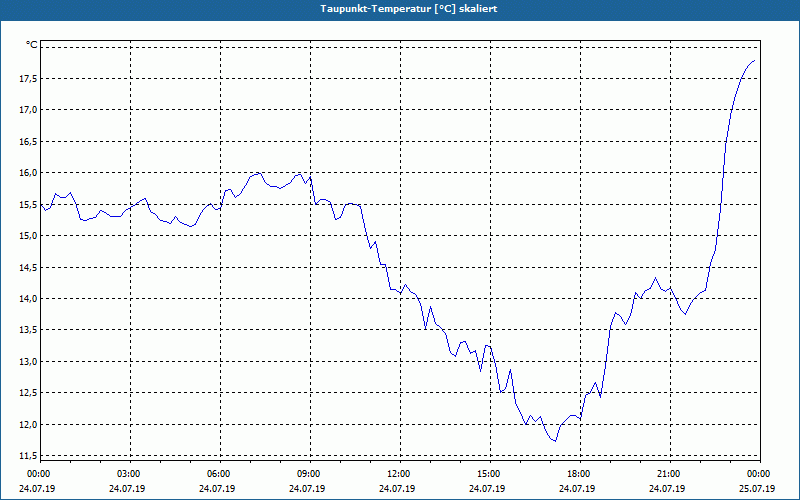Click the 09:00 time label
Viewport: 800px width, 500px height.
click(x=308, y=474)
